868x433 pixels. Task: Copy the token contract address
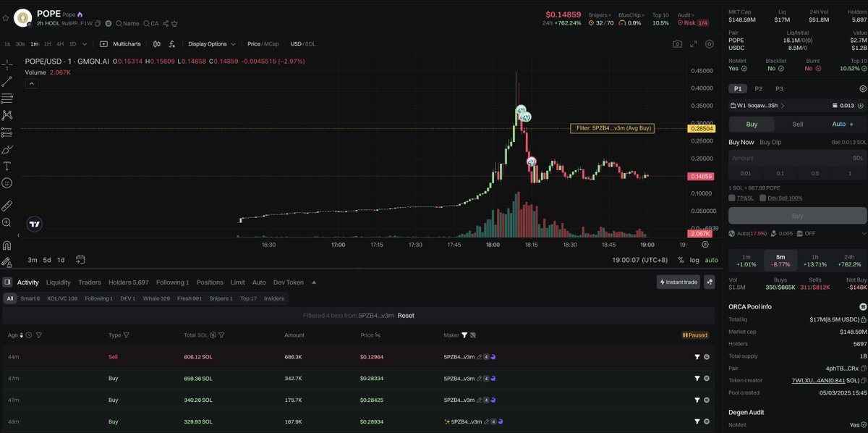[98, 24]
